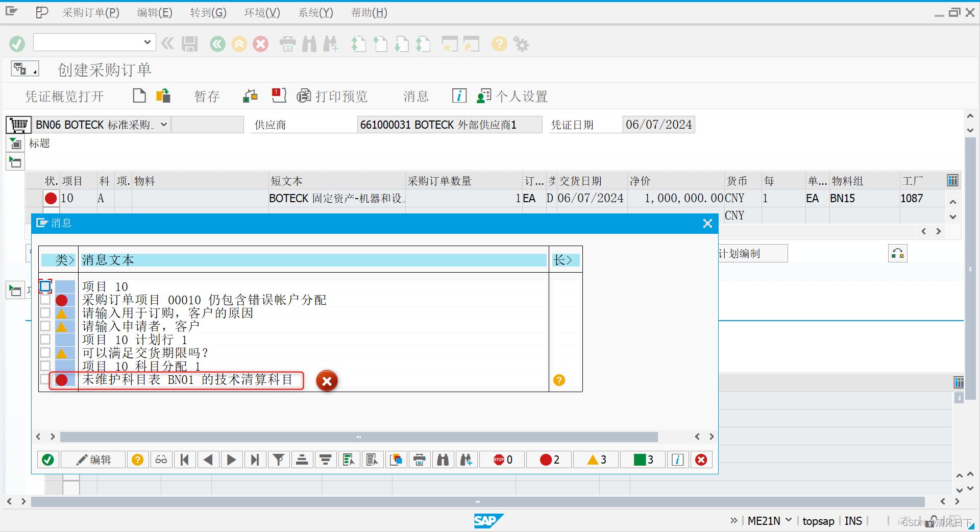Check the box next to 项目 10 message
This screenshot has height=532, width=980.
[x=45, y=286]
